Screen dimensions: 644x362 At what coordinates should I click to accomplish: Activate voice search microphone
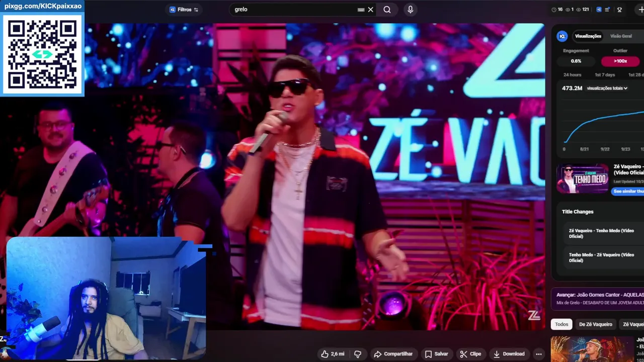click(x=411, y=10)
